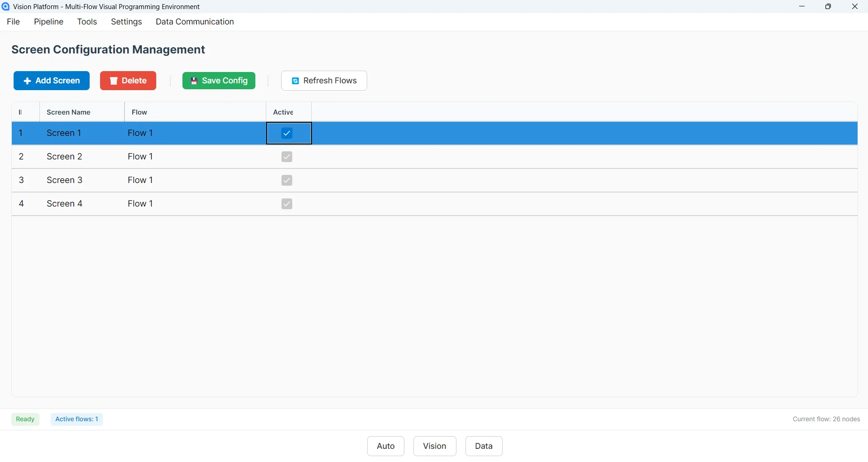Viewport: 868px width, 462px height.
Task: Select the Screen 3 name cell
Action: coord(82,180)
